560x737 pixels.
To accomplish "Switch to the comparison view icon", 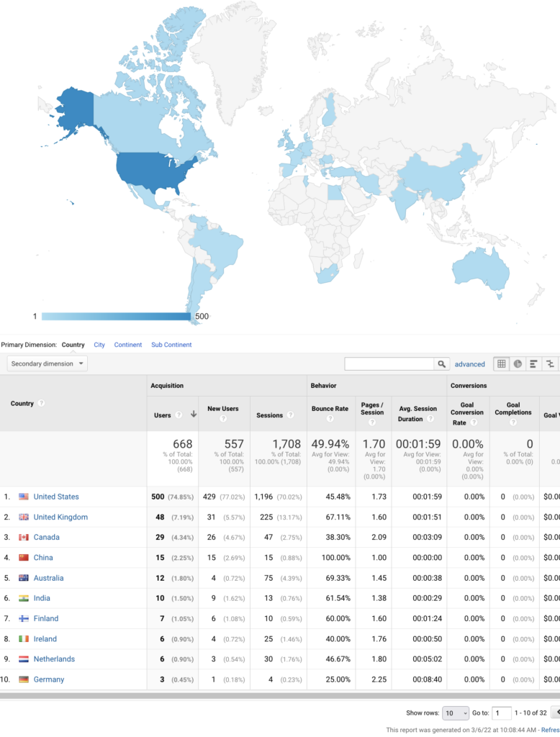I will [x=550, y=363].
